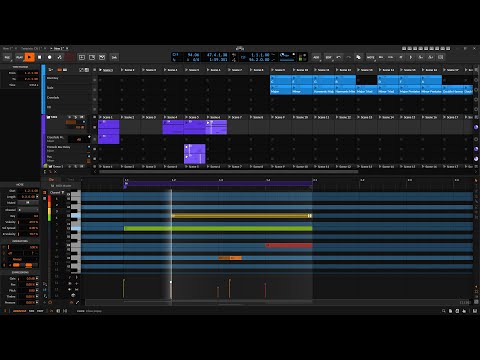The image size is (480, 360).
Task: Click the orange Play transport button
Action: click(x=29, y=57)
